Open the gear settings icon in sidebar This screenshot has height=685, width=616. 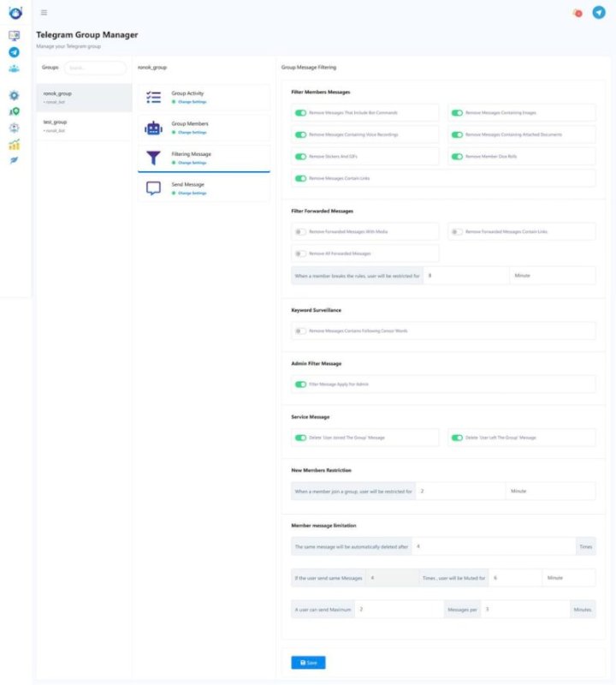tap(14, 96)
